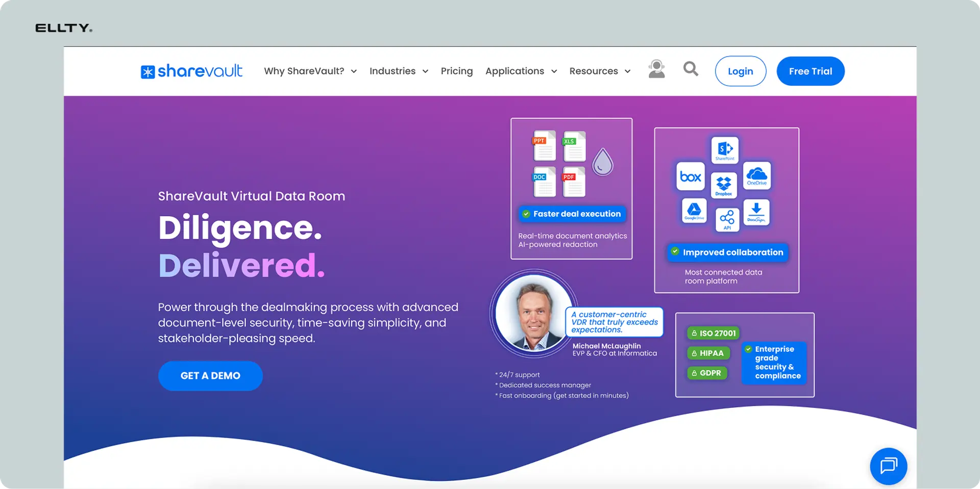This screenshot has width=980, height=489.
Task: Click the customer-centric VDR testimonial quote
Action: [615, 322]
